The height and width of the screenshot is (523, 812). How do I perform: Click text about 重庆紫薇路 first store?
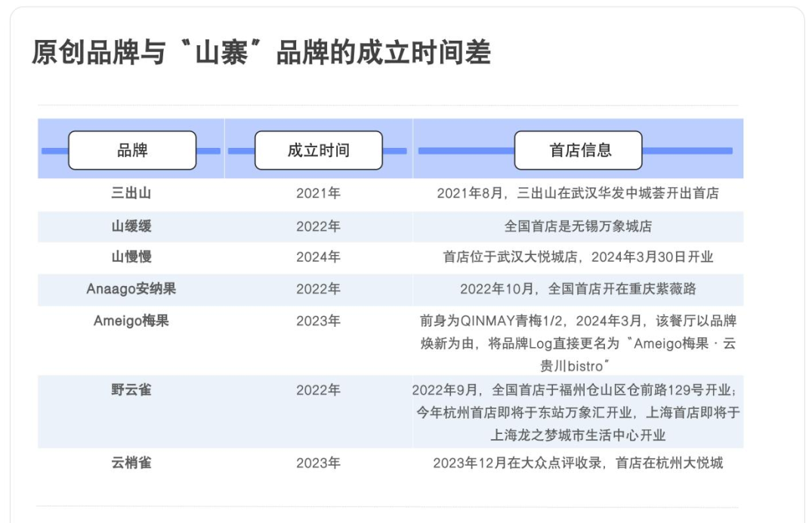click(578, 288)
